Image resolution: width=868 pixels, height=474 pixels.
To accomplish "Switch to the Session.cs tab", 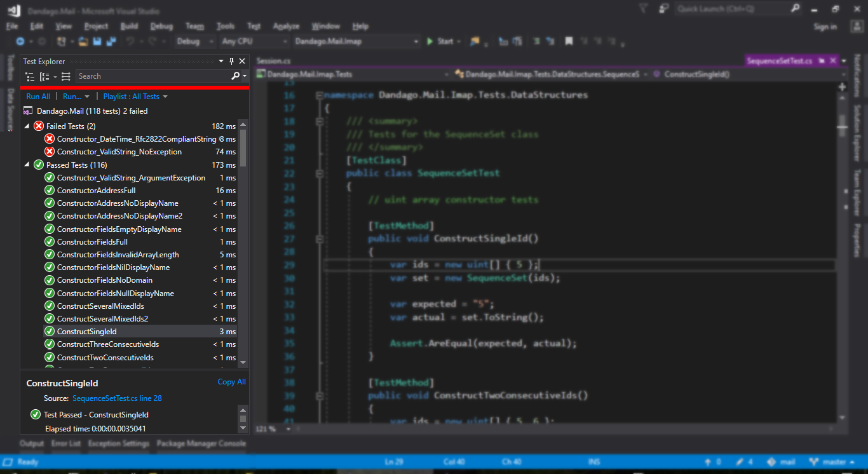I will (x=273, y=60).
